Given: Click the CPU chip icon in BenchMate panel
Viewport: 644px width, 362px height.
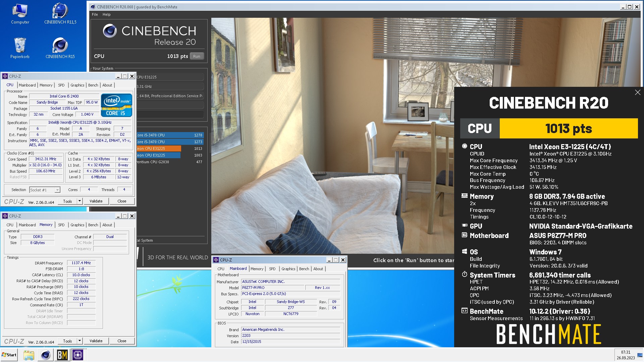Looking at the screenshot, I should tap(465, 146).
